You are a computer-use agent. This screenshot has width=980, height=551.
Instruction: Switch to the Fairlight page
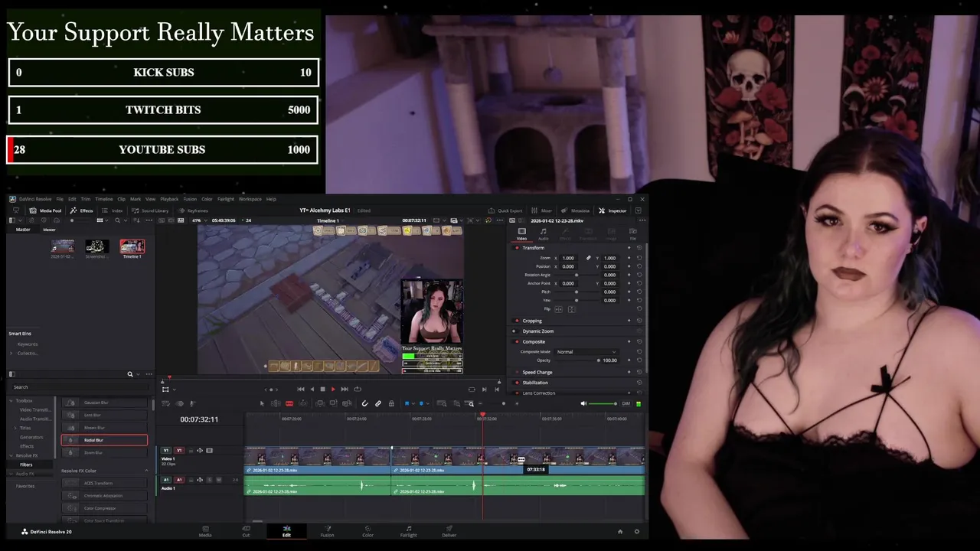pyautogui.click(x=408, y=531)
